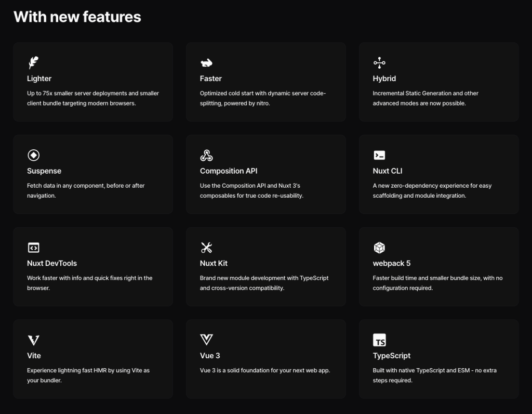Click the Composition API knot icon
Viewport: 532px width, 414px height.
tap(206, 155)
